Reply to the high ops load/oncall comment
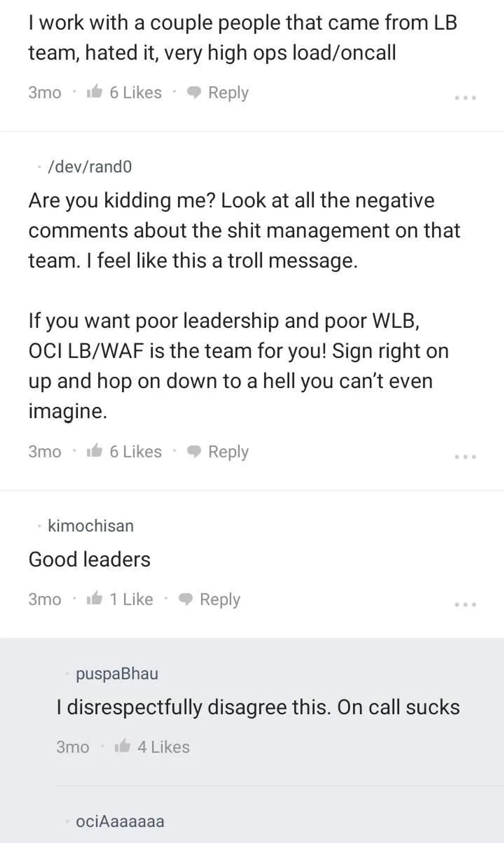Viewport: 504px width, 843px height. [218, 93]
